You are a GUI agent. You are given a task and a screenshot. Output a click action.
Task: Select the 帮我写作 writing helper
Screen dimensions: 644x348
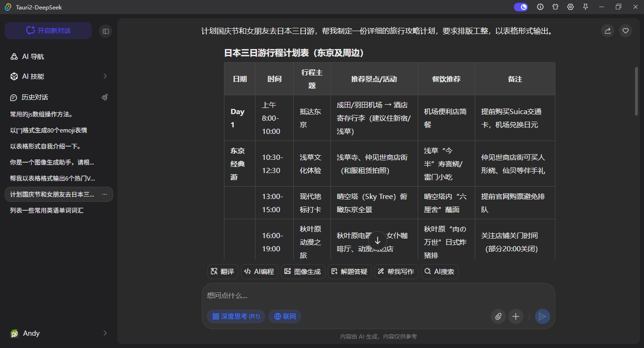coord(396,271)
